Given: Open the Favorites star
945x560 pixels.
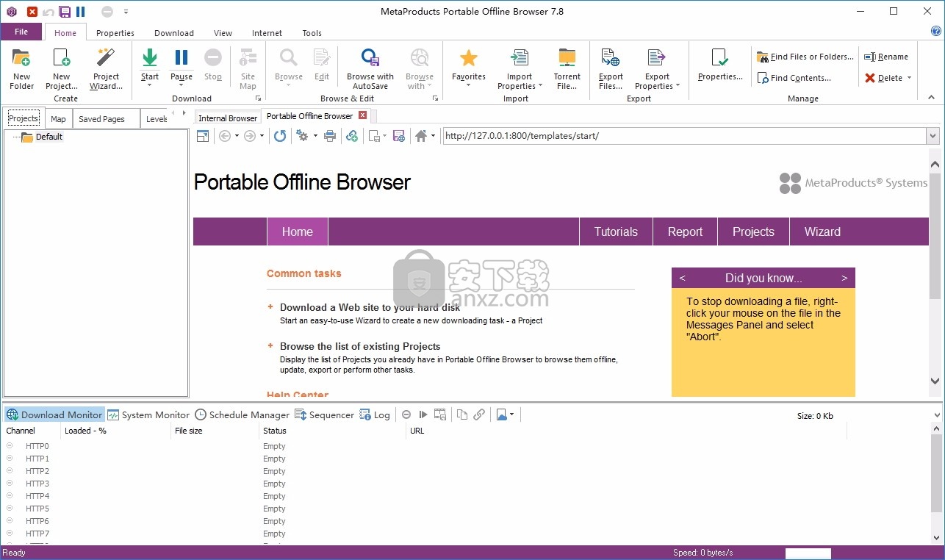Looking at the screenshot, I should coord(469,58).
